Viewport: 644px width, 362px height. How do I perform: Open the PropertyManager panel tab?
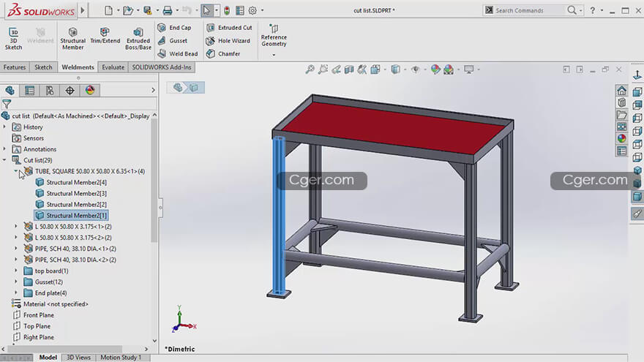(29, 90)
